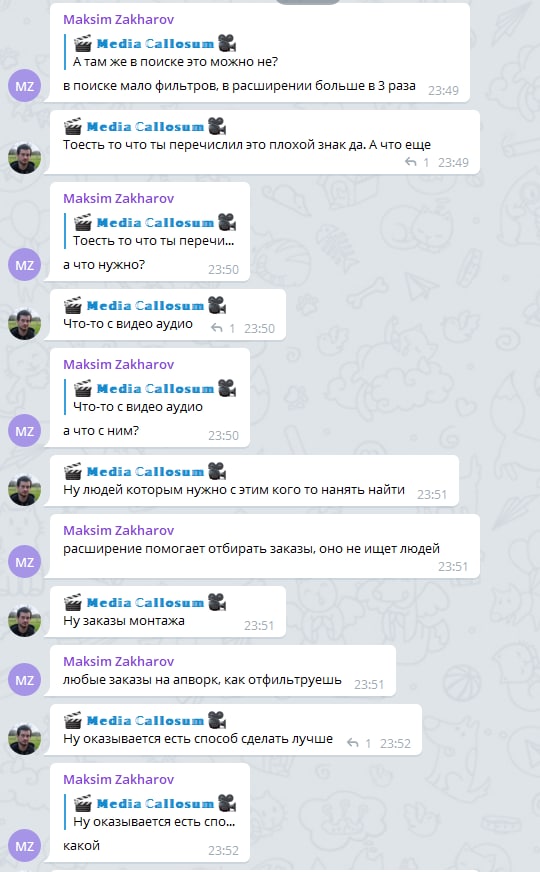Open the quoted 'Что-то с видео аудио' reply preview
This screenshot has height=872, width=540.
153,398
